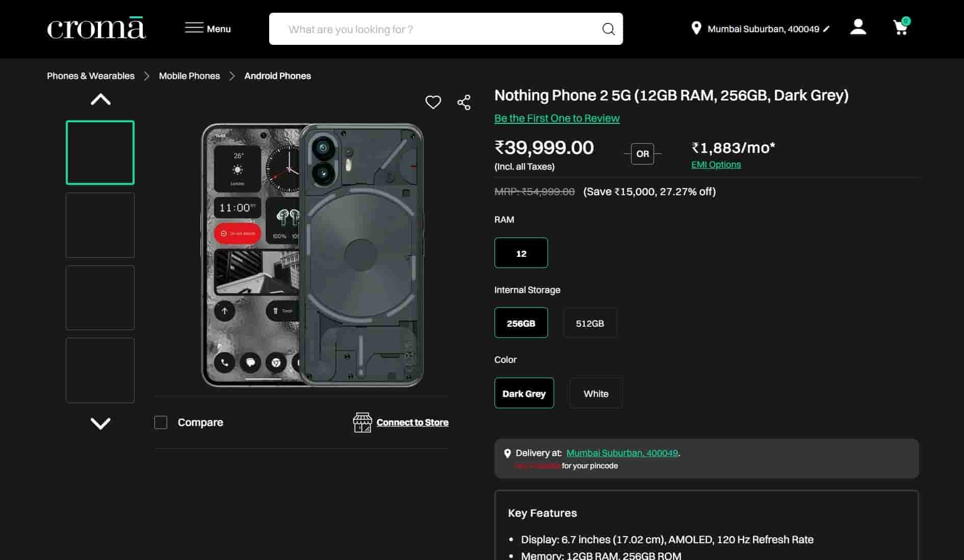
Task: Add product to wishlist with heart icon
Action: [433, 102]
